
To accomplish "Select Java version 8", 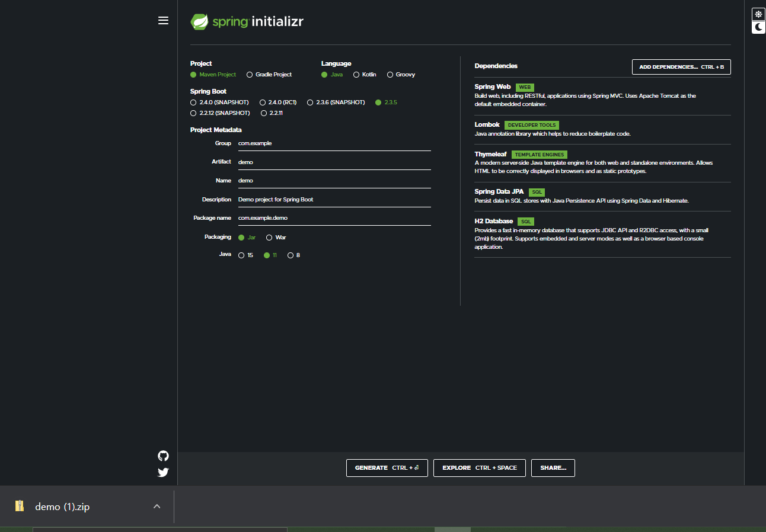I will point(293,255).
